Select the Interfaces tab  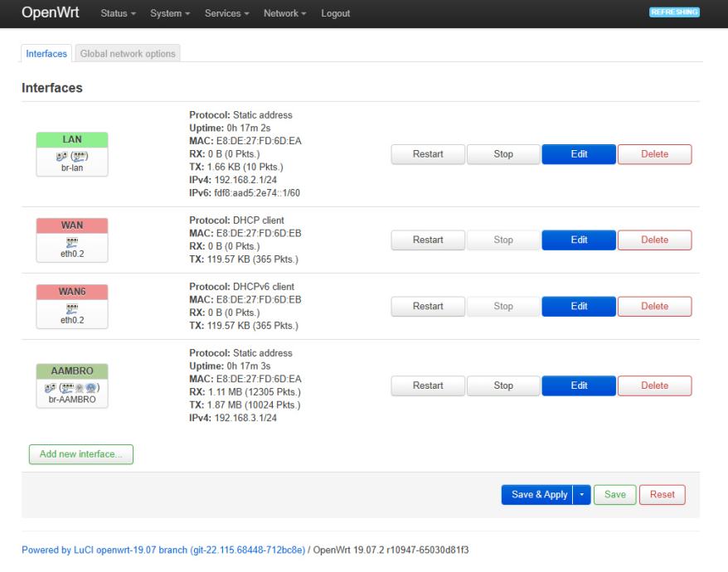(x=46, y=54)
